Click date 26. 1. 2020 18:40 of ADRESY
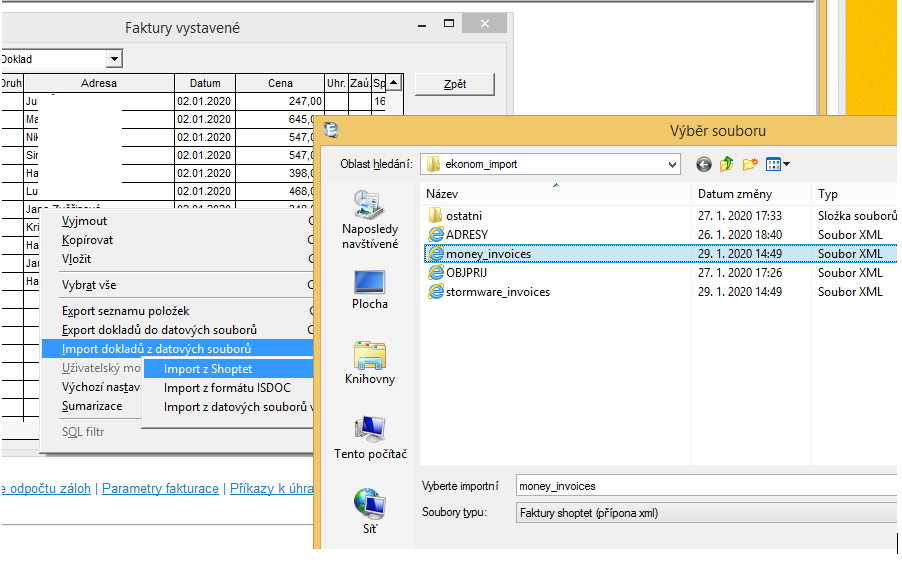 point(740,235)
